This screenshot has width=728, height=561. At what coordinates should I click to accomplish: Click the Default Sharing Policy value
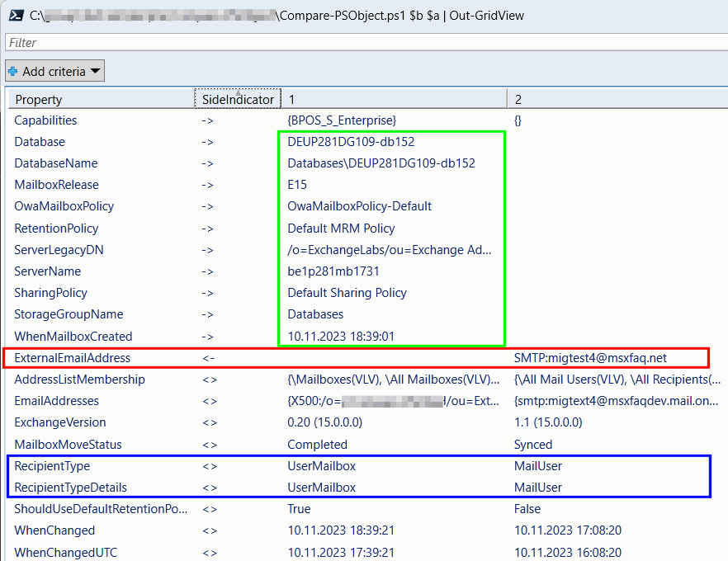(347, 293)
